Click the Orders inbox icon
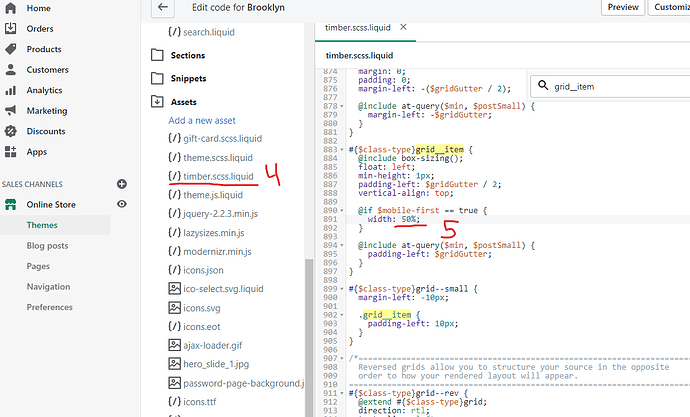This screenshot has width=690, height=417. point(11,29)
